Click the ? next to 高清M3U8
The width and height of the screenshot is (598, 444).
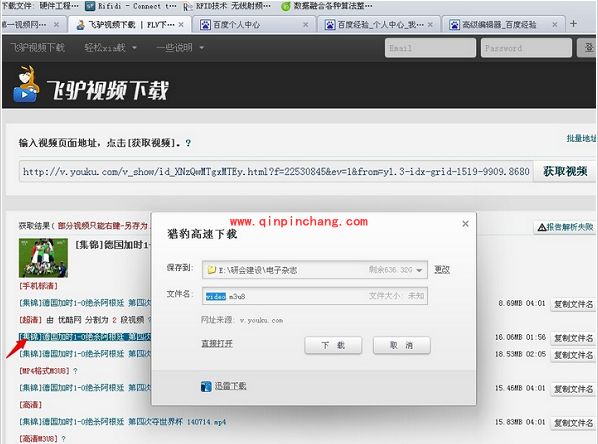[x=63, y=439]
